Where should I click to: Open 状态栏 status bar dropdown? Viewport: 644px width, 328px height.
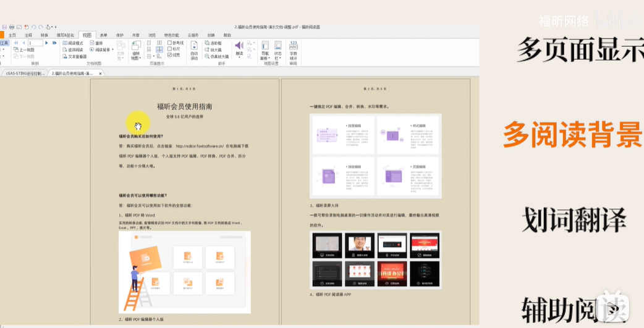point(278,51)
